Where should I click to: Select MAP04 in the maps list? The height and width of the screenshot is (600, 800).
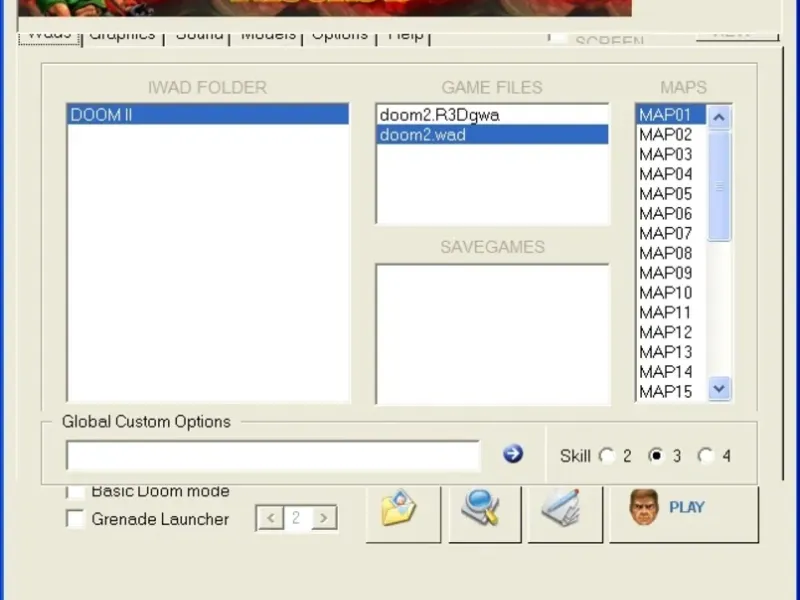[671, 174]
